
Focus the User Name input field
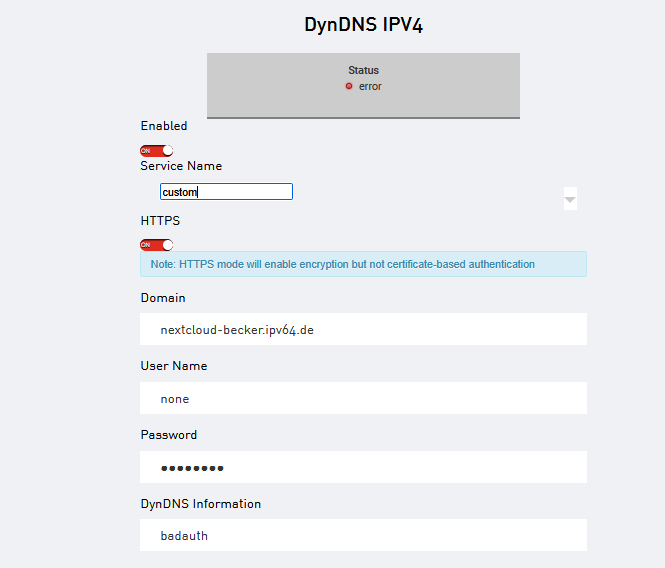click(x=363, y=398)
